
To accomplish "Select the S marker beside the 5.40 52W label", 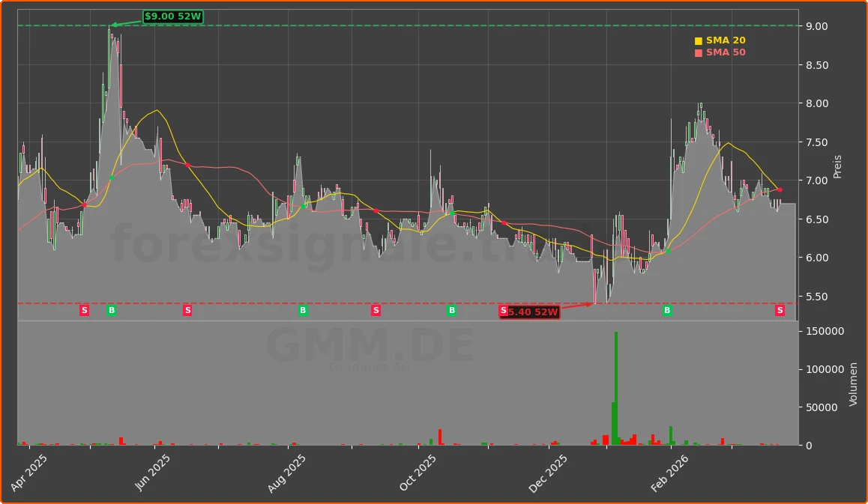I will pyautogui.click(x=503, y=310).
